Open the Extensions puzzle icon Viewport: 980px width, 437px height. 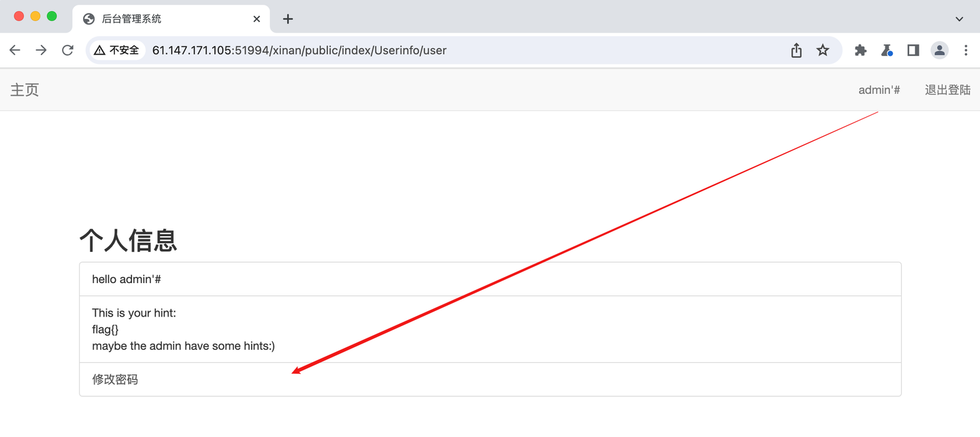tap(860, 50)
